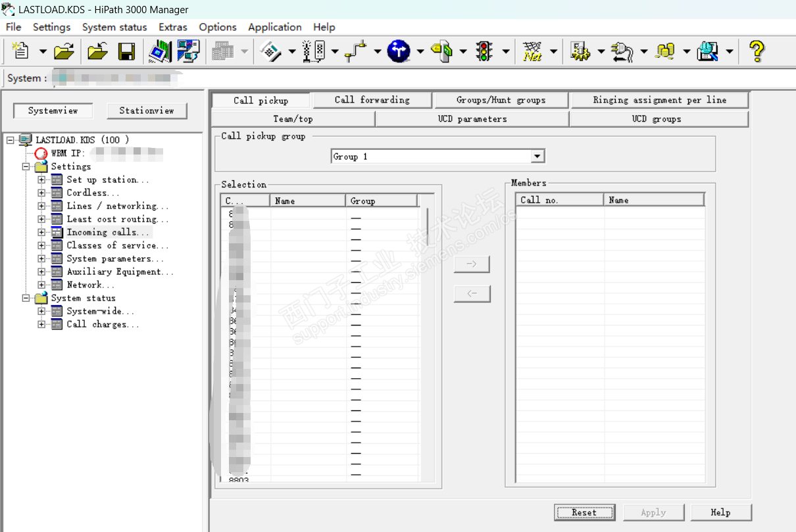Select the Call pickup tab
This screenshot has height=532, width=796.
click(x=261, y=100)
